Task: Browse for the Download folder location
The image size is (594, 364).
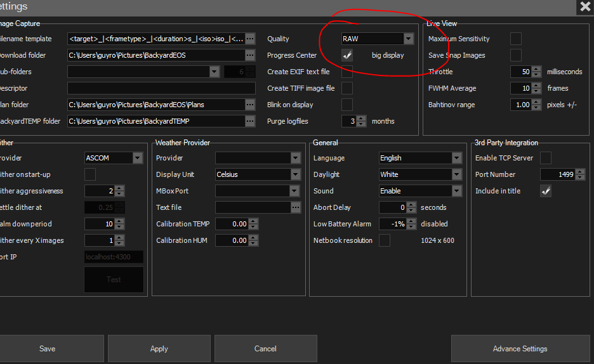Action: coord(250,55)
